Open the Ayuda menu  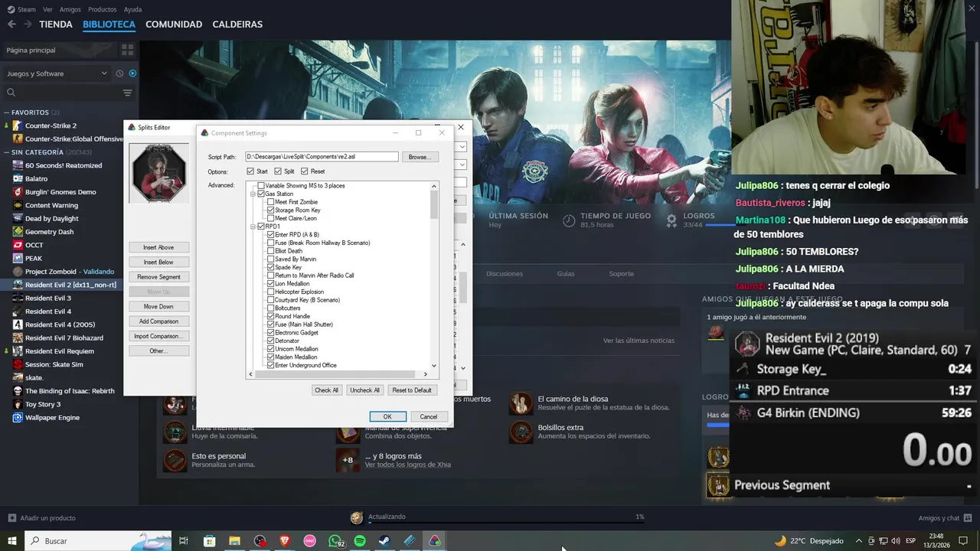132,9
